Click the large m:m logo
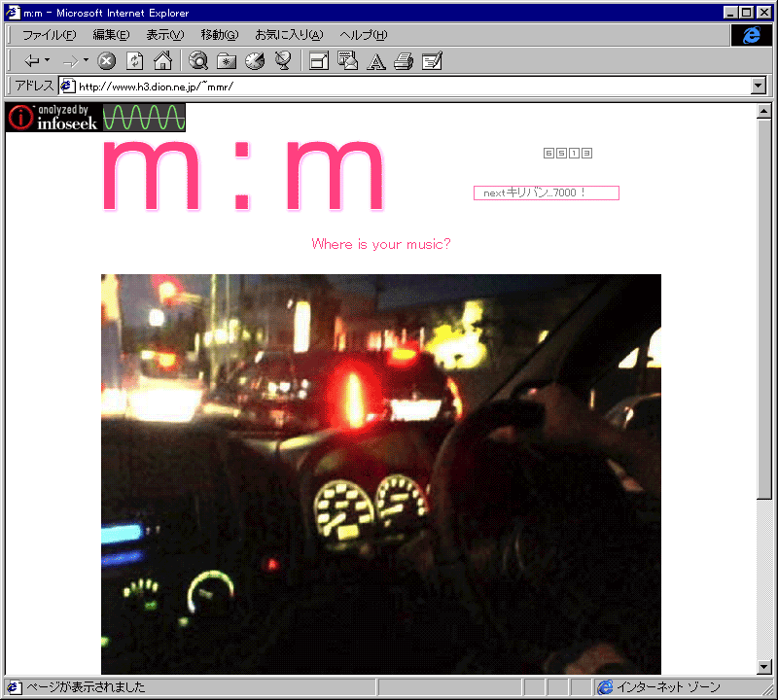Image resolution: width=778 pixels, height=700 pixels. (243, 175)
